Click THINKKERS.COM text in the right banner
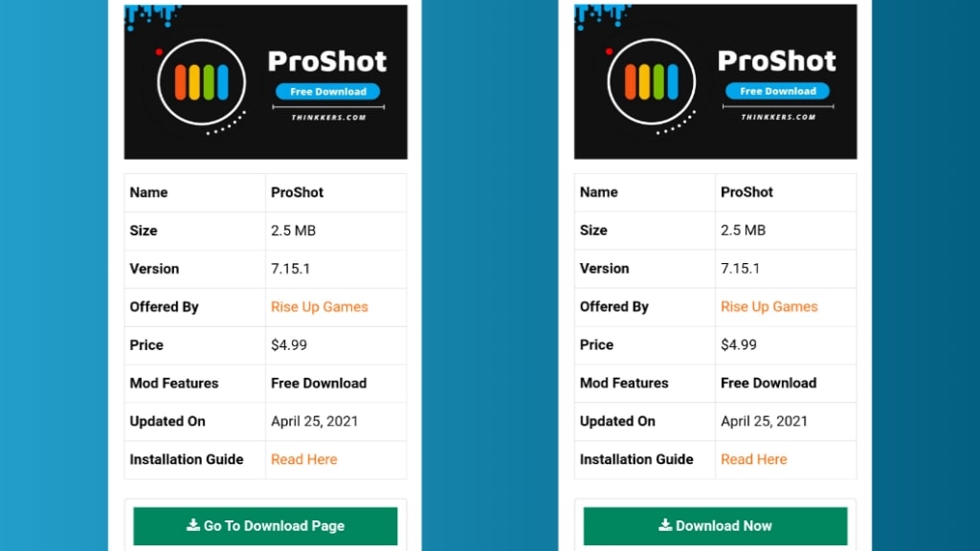 (x=778, y=117)
